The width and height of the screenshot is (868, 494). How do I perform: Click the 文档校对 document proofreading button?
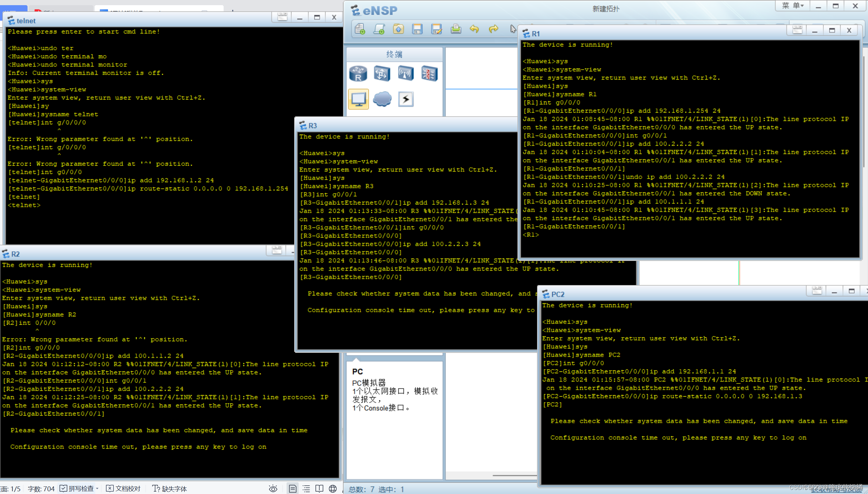[x=124, y=488]
